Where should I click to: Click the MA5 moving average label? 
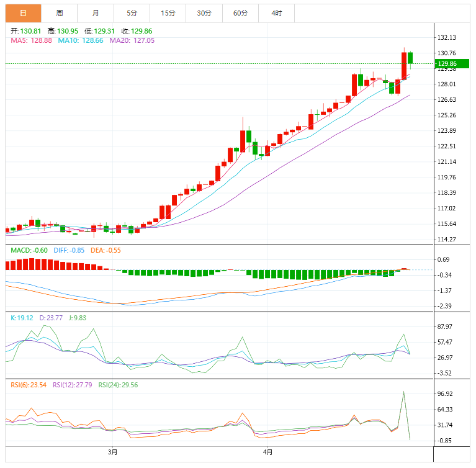point(31,40)
